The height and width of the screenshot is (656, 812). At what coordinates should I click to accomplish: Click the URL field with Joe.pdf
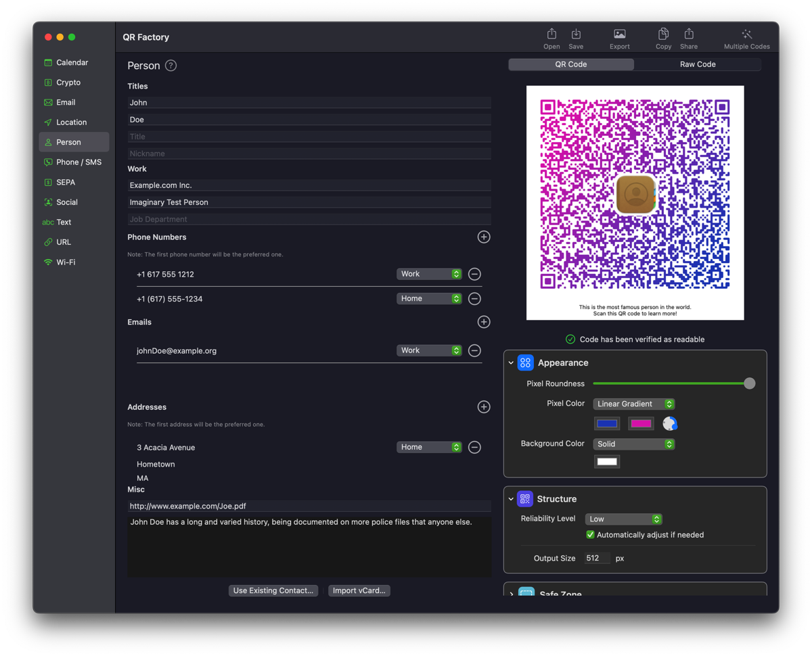click(x=309, y=506)
